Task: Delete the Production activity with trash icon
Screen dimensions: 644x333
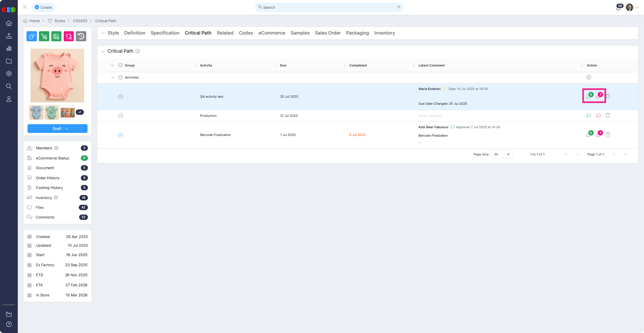Action: click(608, 115)
